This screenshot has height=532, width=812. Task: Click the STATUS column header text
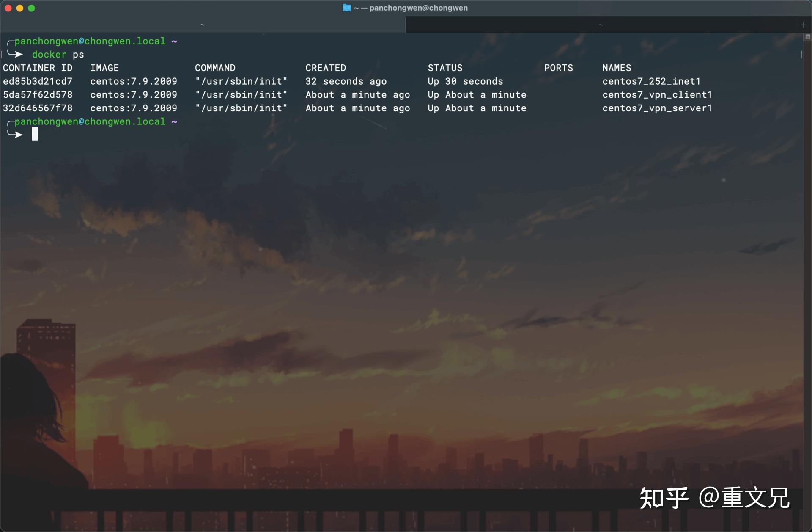click(x=445, y=68)
